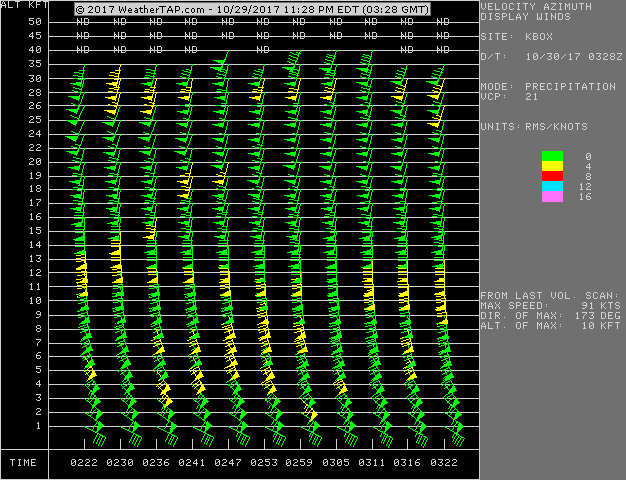This screenshot has height=480, width=626.
Task: Click the red 8 RMS color swatch
Action: click(552, 176)
